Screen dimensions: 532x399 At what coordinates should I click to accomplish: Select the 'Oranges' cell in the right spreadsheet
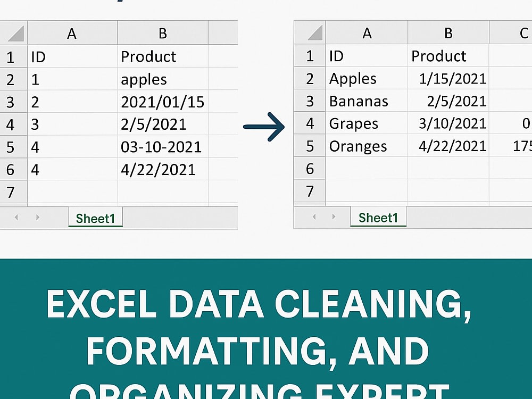pos(367,146)
